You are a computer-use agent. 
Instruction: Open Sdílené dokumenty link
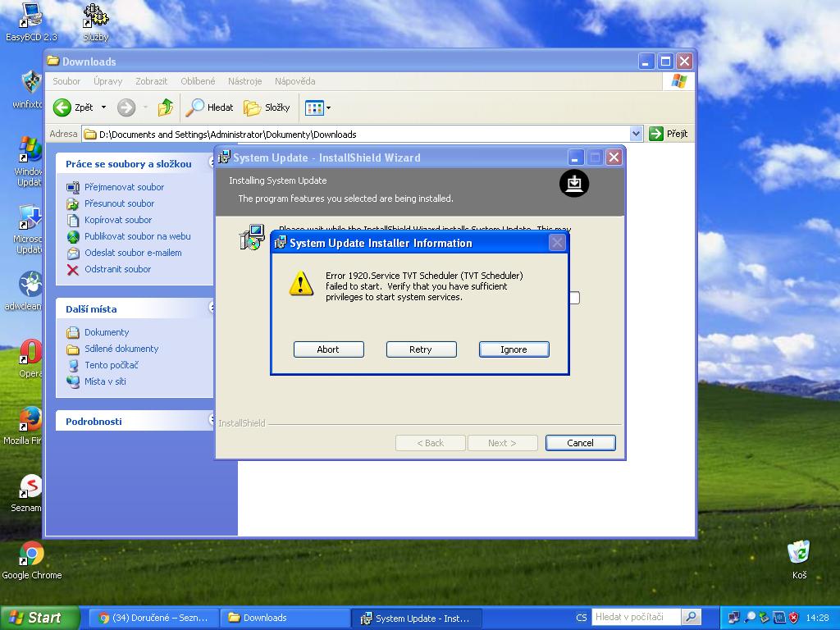point(121,349)
